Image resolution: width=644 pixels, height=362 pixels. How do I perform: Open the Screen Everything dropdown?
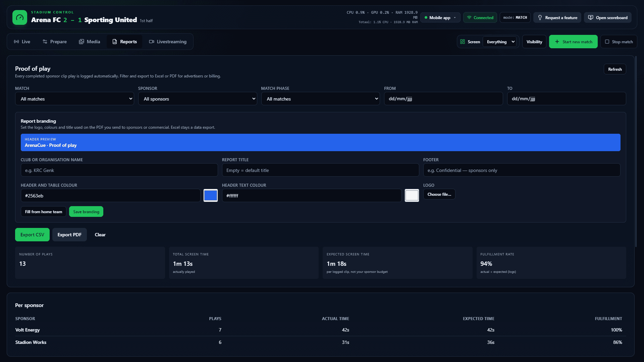[x=500, y=42]
